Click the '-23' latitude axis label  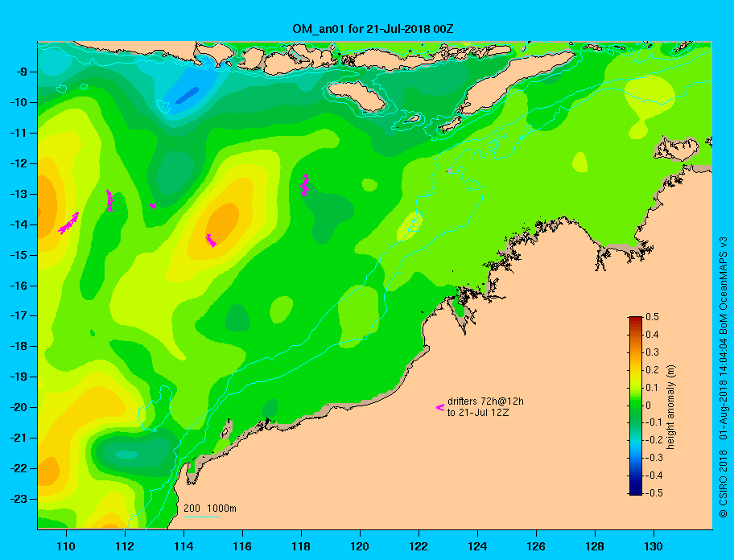point(18,499)
